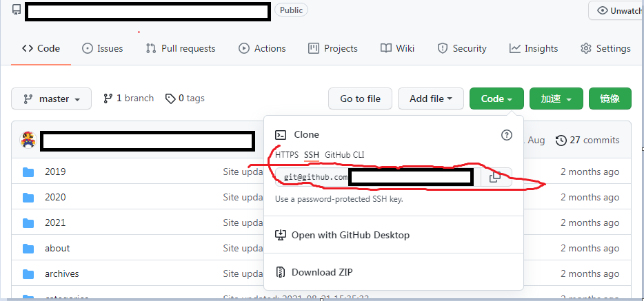Click the Go to file button
This screenshot has height=301, width=644.
(x=360, y=98)
